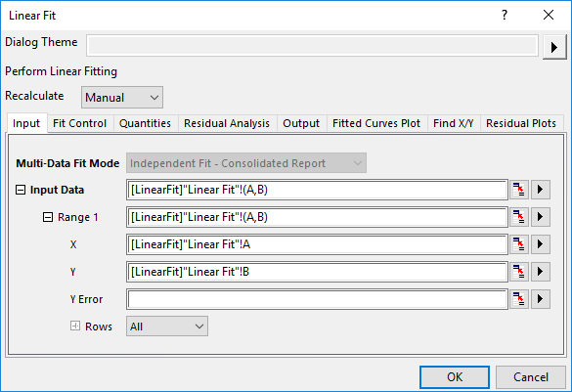Image resolution: width=572 pixels, height=392 pixels.
Task: Open the Input Data flyout arrow button
Action: [x=541, y=190]
